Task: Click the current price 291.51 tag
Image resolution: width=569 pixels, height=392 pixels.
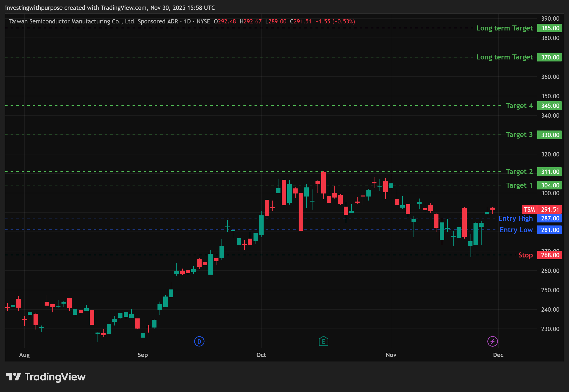Action: click(x=550, y=209)
